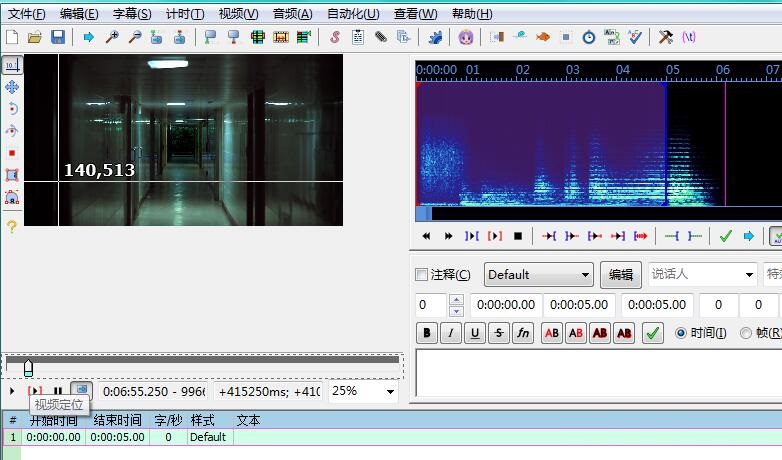This screenshot has height=460, width=782.
Task: Open the 自动化 automation menu
Action: 353,14
